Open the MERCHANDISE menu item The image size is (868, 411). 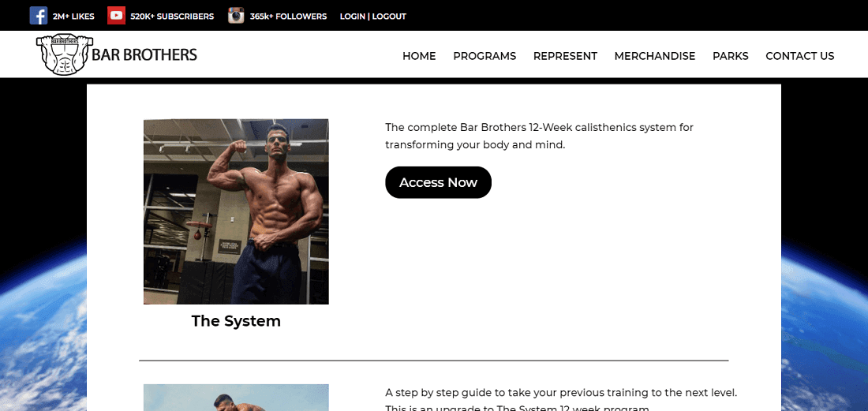[x=655, y=56]
